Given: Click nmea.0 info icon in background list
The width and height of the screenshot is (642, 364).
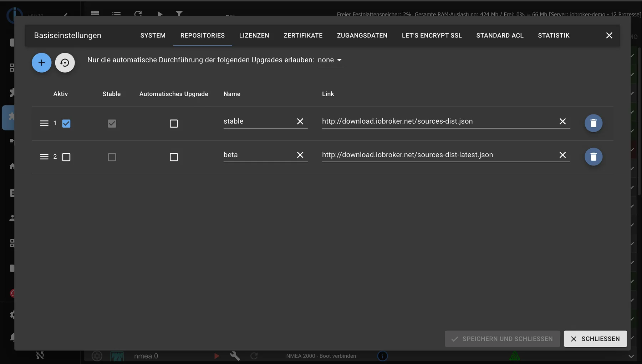Looking at the screenshot, I should 382,356.
